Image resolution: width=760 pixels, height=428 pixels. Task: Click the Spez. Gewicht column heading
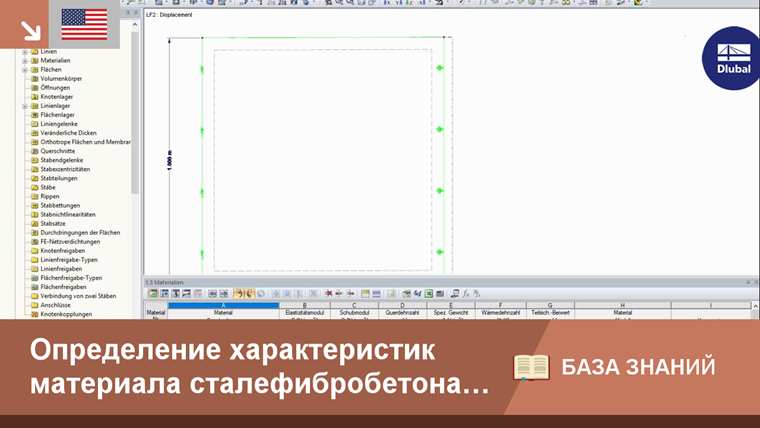tap(451, 313)
